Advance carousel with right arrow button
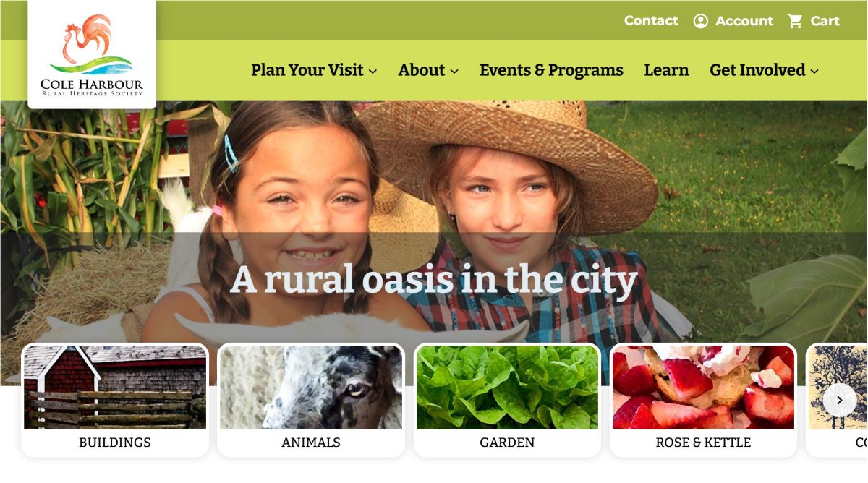 [x=839, y=400]
